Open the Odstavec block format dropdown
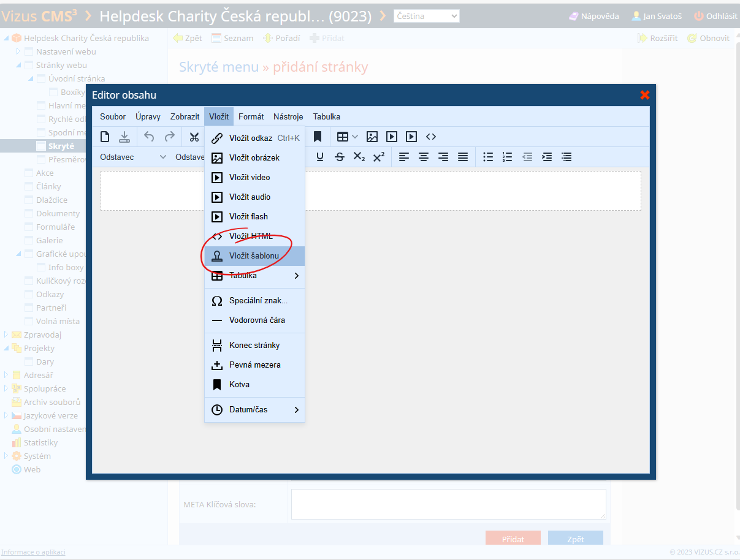 (x=133, y=157)
